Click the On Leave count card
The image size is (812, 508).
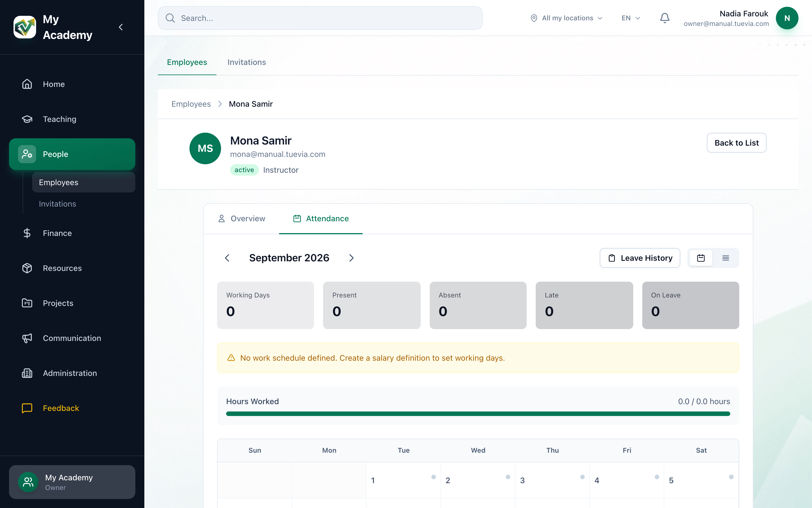(x=690, y=305)
